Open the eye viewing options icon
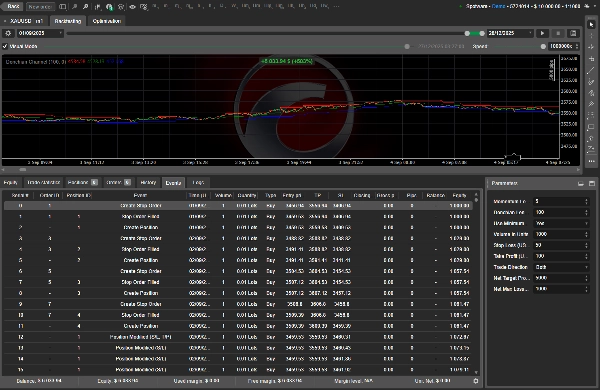600x390 pixels. tap(132, 7)
